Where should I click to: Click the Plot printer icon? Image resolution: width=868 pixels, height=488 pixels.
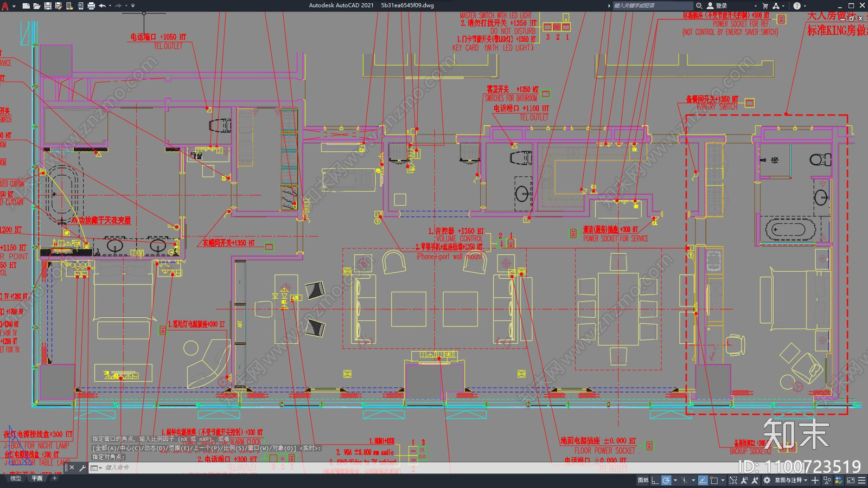pos(91,5)
